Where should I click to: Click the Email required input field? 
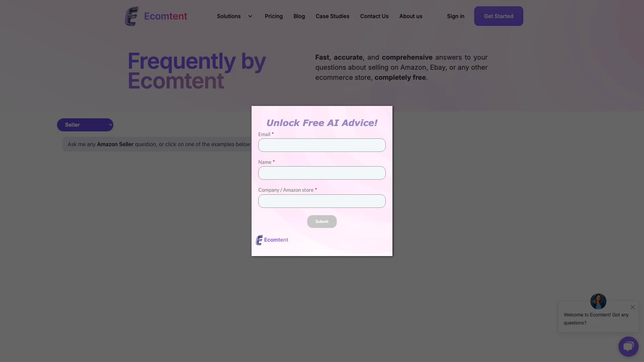click(x=322, y=145)
